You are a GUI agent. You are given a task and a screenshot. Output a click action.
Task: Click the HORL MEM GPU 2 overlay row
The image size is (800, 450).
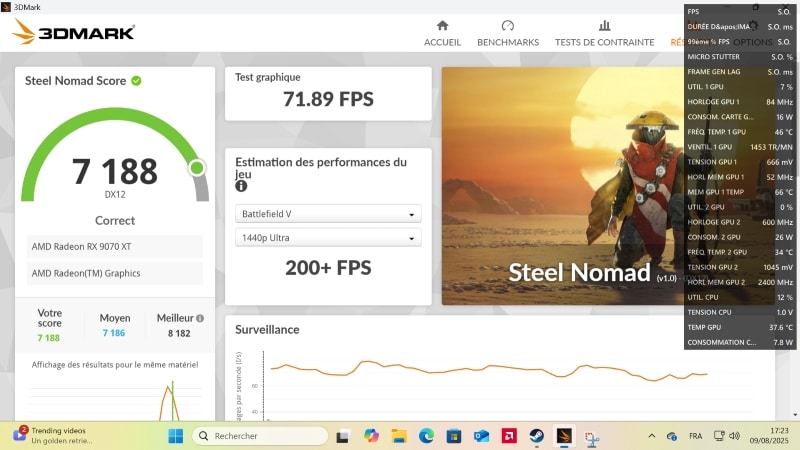point(740,282)
